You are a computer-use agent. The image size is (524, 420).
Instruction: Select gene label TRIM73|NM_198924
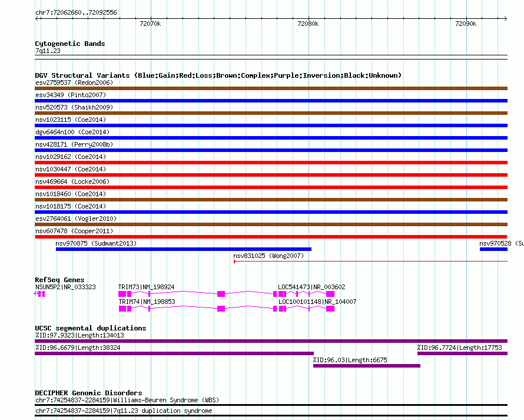pyautogui.click(x=147, y=287)
